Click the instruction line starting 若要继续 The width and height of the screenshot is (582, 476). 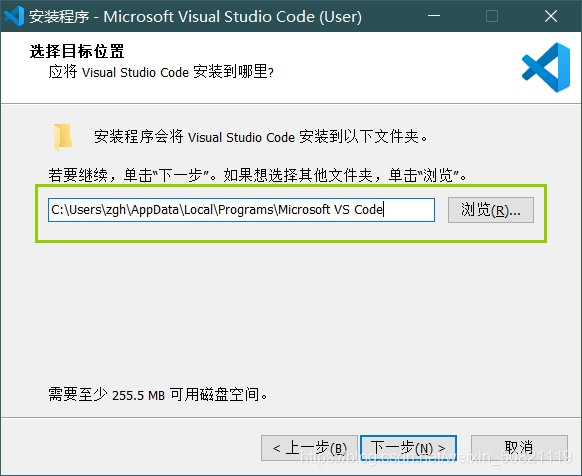[257, 175]
